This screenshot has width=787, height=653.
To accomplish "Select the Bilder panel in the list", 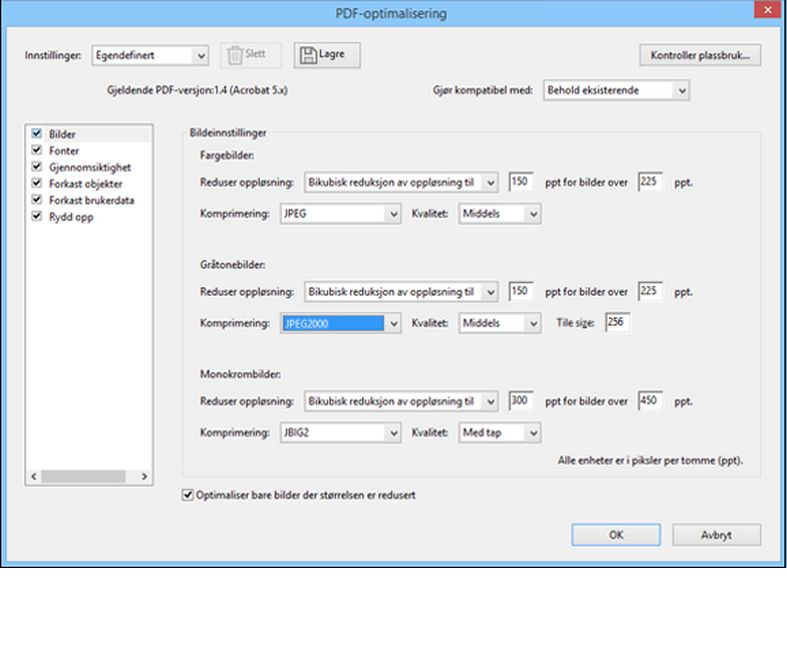I will (x=62, y=134).
